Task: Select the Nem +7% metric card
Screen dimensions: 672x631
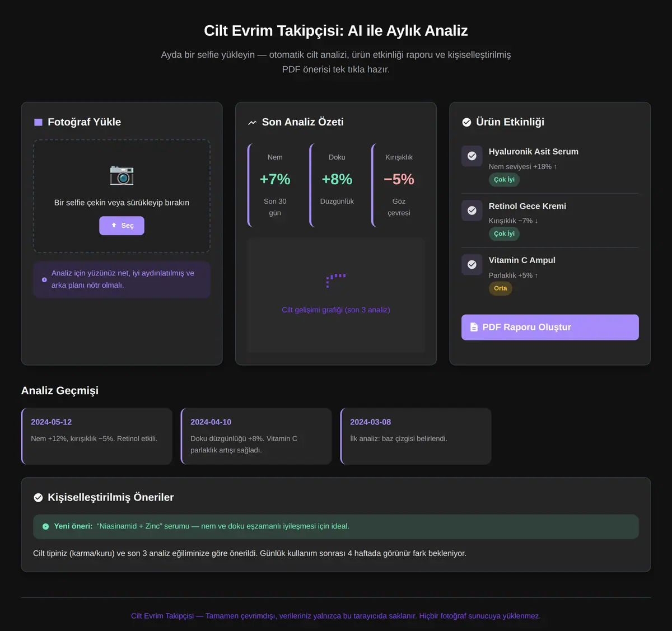Action: click(x=274, y=185)
